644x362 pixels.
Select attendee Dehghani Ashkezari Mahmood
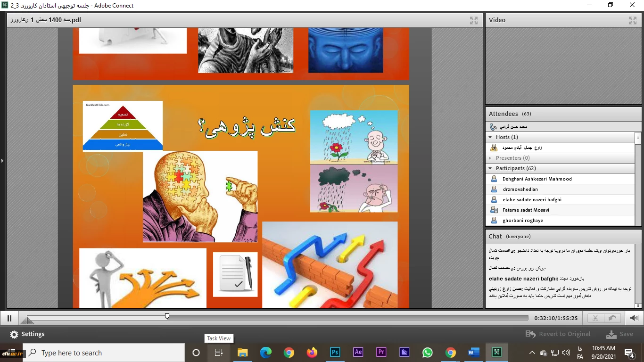tap(537, 179)
